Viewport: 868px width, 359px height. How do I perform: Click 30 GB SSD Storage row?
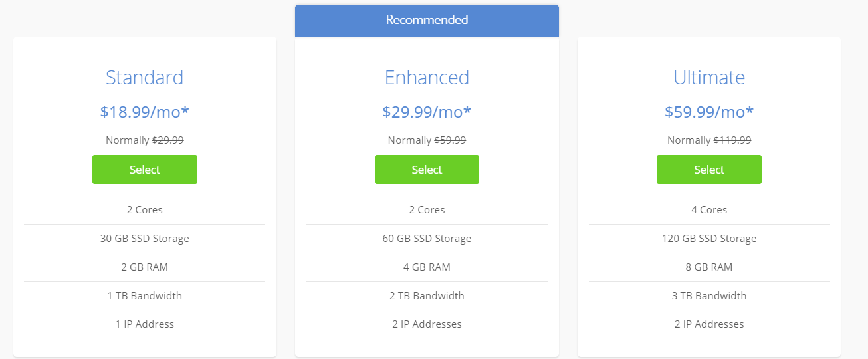click(x=144, y=239)
